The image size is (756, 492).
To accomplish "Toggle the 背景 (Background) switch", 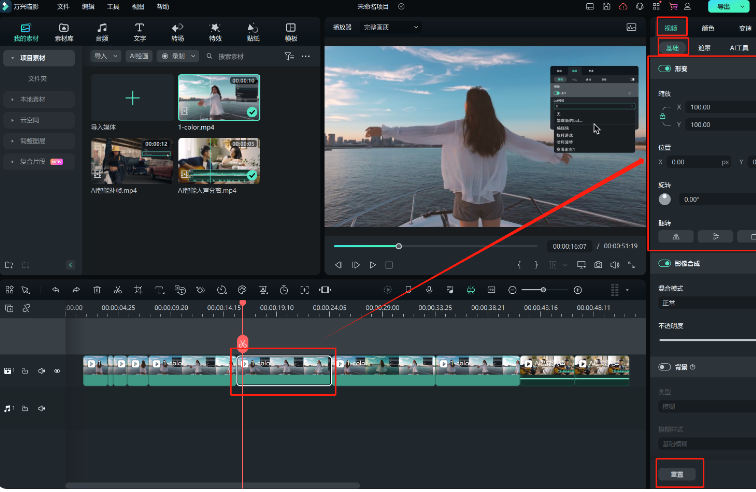I will (663, 367).
